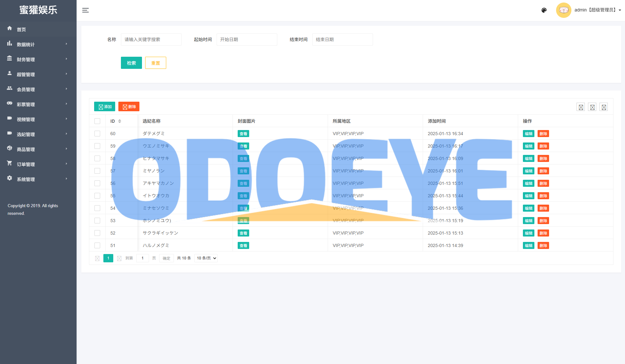
Task: Click the bank icon for 财务管理
Action: (10, 58)
